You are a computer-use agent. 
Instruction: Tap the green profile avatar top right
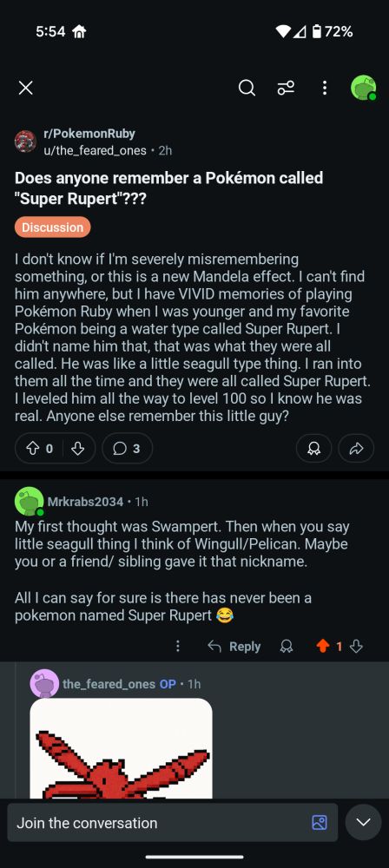click(364, 88)
